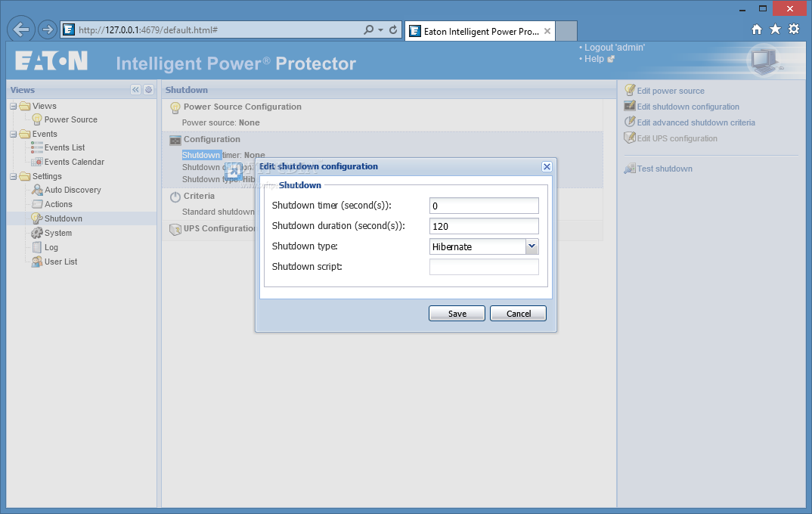Click the search magnifier in address bar
This screenshot has width=812, height=514.
point(368,30)
